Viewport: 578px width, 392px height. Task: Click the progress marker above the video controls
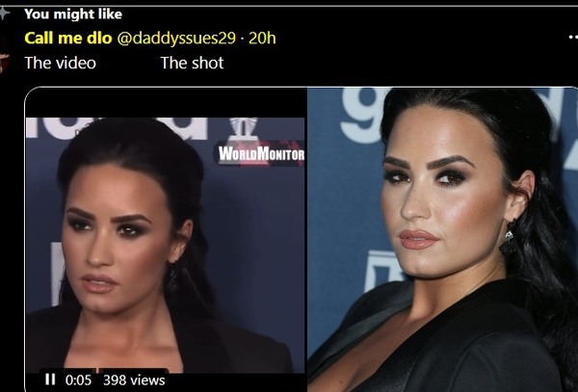tap(97, 370)
